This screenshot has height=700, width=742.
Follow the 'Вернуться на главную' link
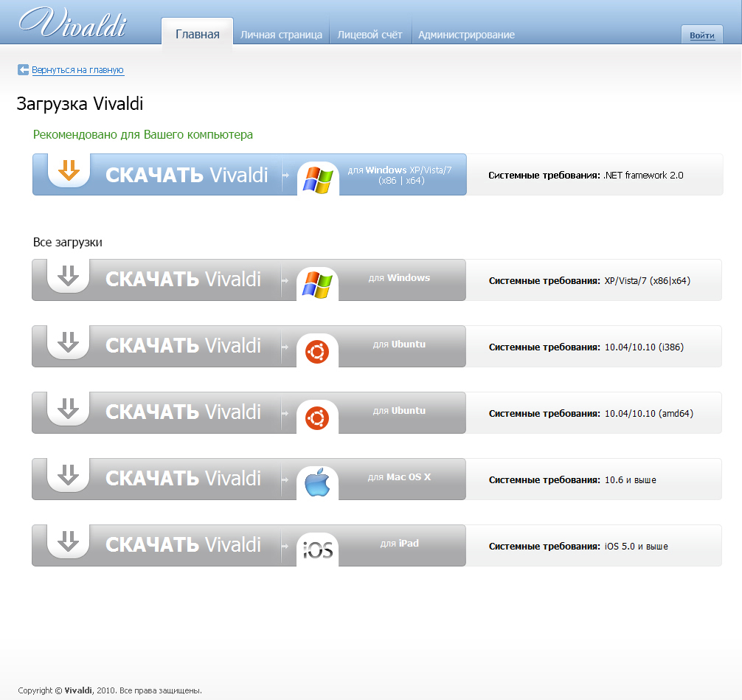pos(77,70)
